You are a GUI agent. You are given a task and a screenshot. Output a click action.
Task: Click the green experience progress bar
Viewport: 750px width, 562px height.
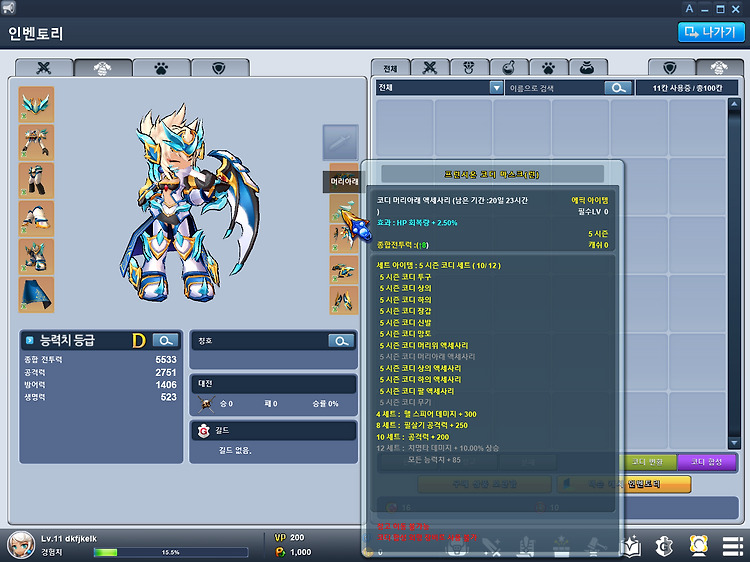pyautogui.click(x=171, y=552)
